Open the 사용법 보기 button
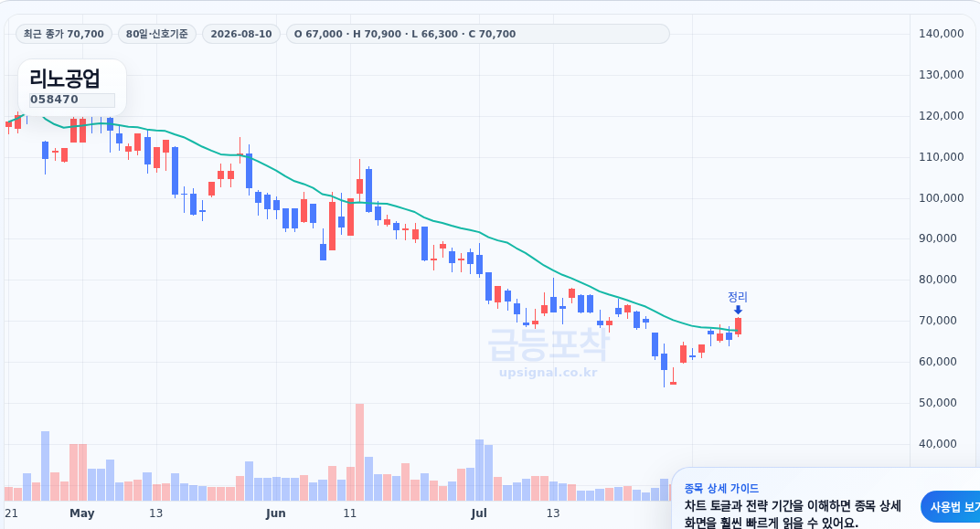 pos(952,507)
